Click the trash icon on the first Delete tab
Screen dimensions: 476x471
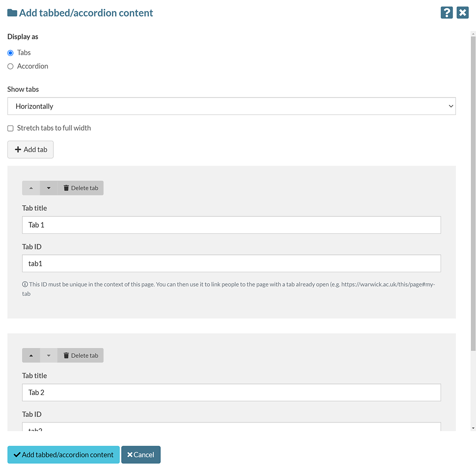[66, 188]
